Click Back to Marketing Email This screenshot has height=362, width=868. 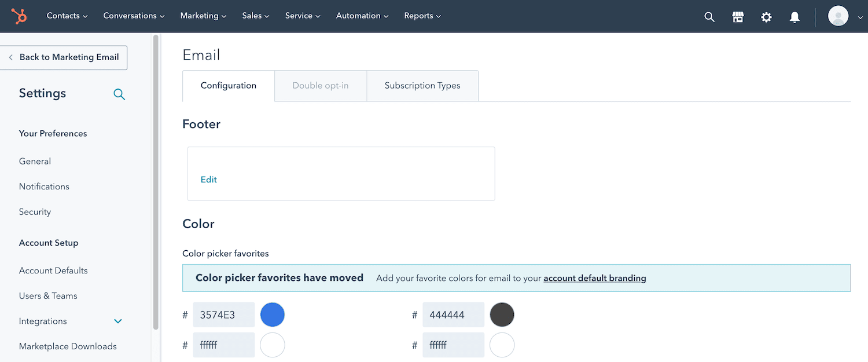point(69,57)
